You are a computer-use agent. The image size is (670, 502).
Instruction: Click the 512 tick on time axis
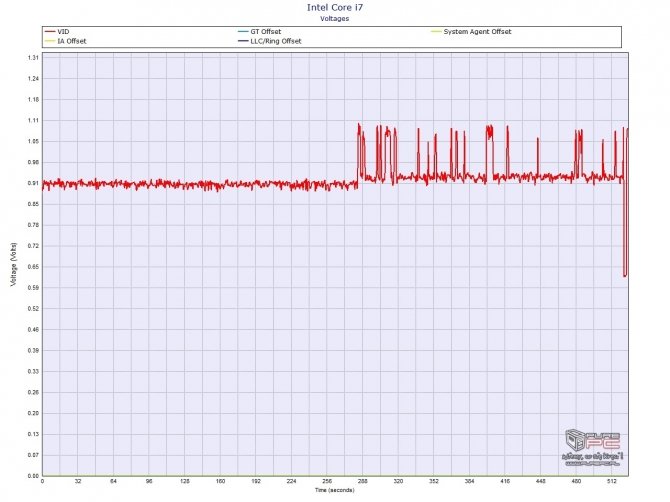611,481
